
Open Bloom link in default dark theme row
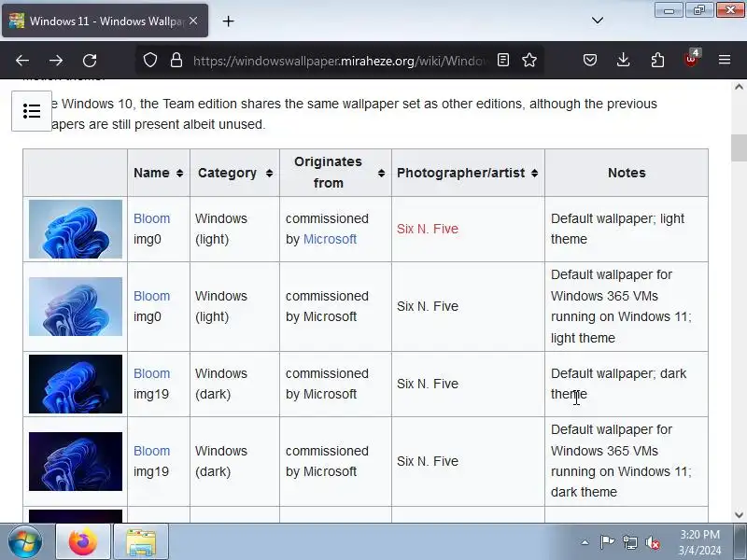pyautogui.click(x=151, y=374)
